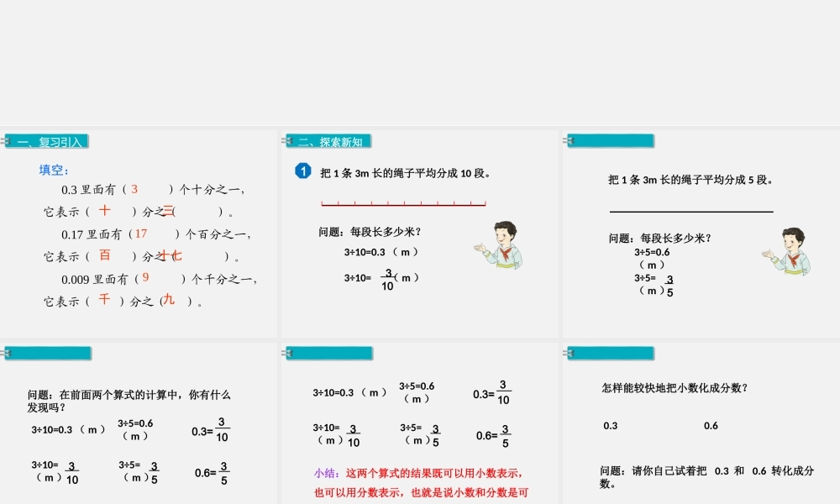Select the text "0.3" on the conversion slide
This screenshot has height=504, width=840.
tap(610, 426)
